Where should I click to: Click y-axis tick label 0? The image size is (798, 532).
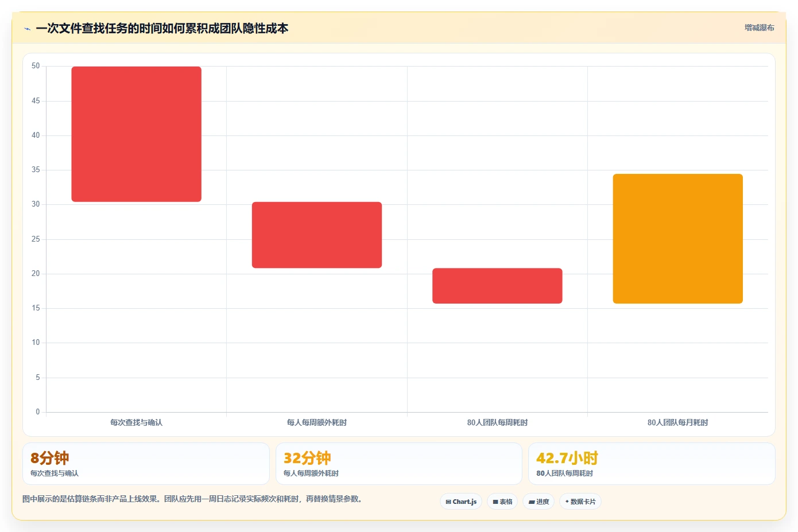tap(38, 412)
